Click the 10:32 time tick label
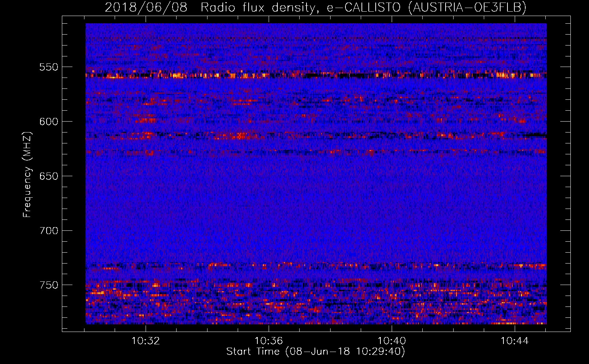 coord(146,341)
